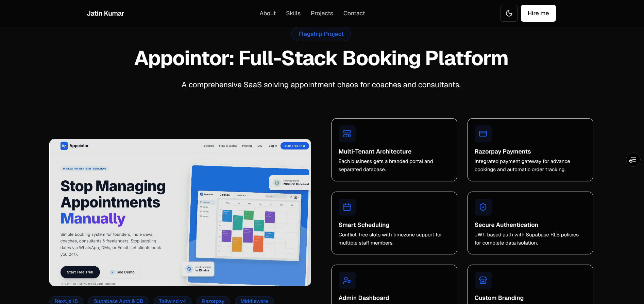Click How it Works in the preview navigation
Image resolution: width=644 pixels, height=304 pixels.
(228, 146)
